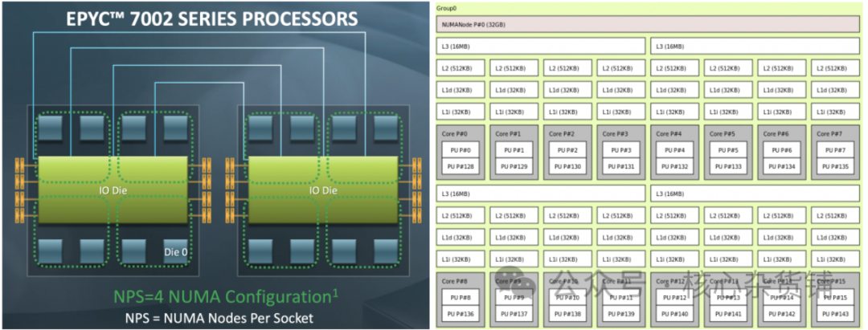Click the NPS=4 NUMA Configuration caption
Screen dimensions: 868x330
point(227,296)
